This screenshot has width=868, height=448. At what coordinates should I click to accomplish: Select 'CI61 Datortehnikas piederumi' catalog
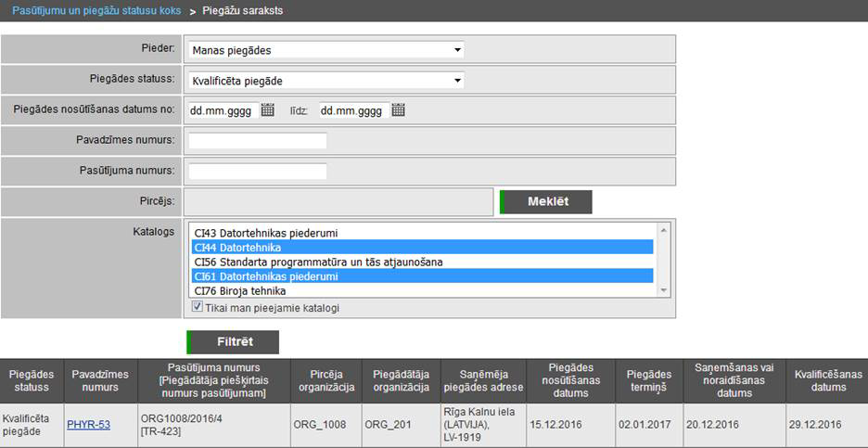point(279,276)
